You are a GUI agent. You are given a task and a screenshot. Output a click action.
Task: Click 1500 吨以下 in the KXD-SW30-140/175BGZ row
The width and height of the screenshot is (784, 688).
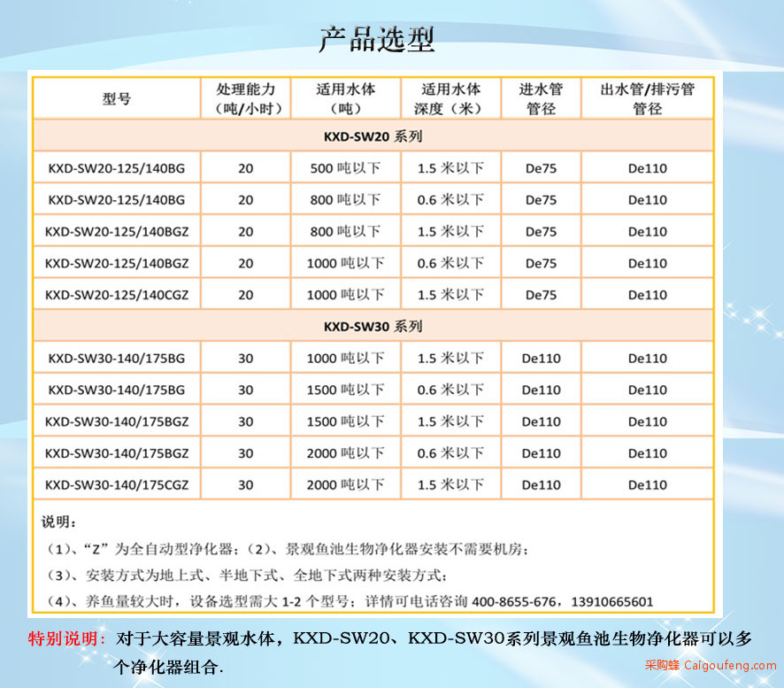(345, 421)
